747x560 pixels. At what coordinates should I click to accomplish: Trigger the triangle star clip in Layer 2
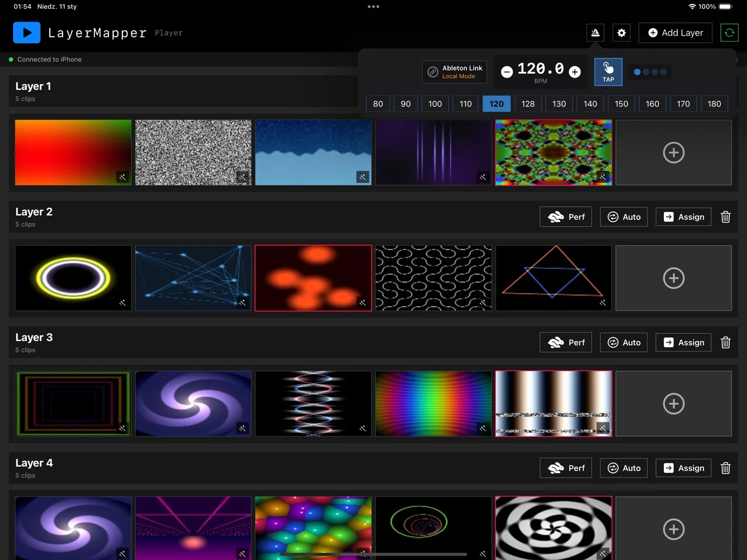pyautogui.click(x=554, y=278)
